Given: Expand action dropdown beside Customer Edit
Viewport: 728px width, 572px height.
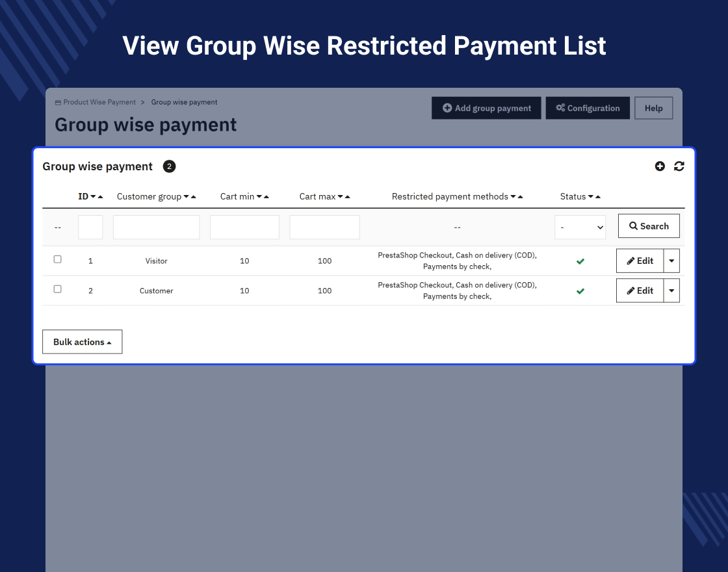Looking at the screenshot, I should tap(671, 291).
